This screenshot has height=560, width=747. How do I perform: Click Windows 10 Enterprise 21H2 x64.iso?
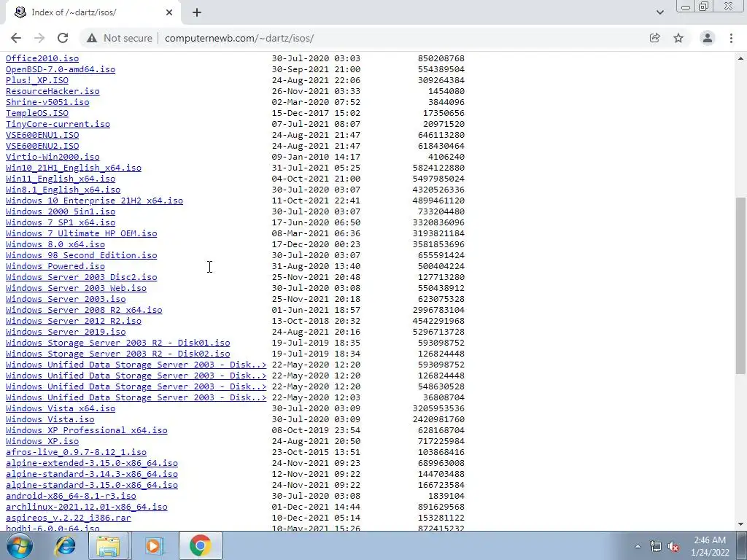pyautogui.click(x=94, y=201)
